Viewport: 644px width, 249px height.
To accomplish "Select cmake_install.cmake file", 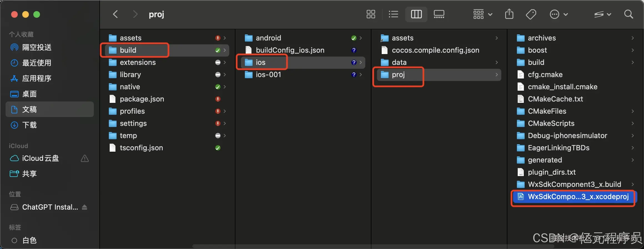I will [x=575, y=87].
